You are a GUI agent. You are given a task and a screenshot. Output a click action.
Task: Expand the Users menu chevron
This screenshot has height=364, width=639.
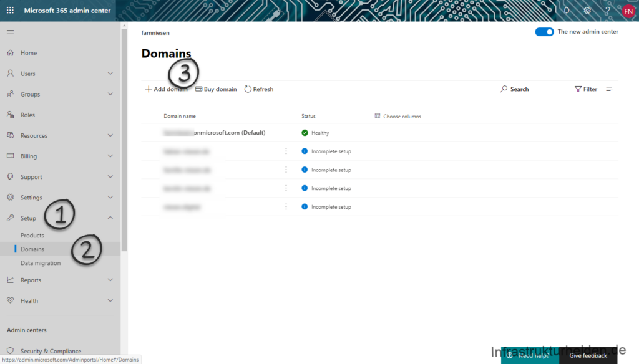pyautogui.click(x=110, y=74)
